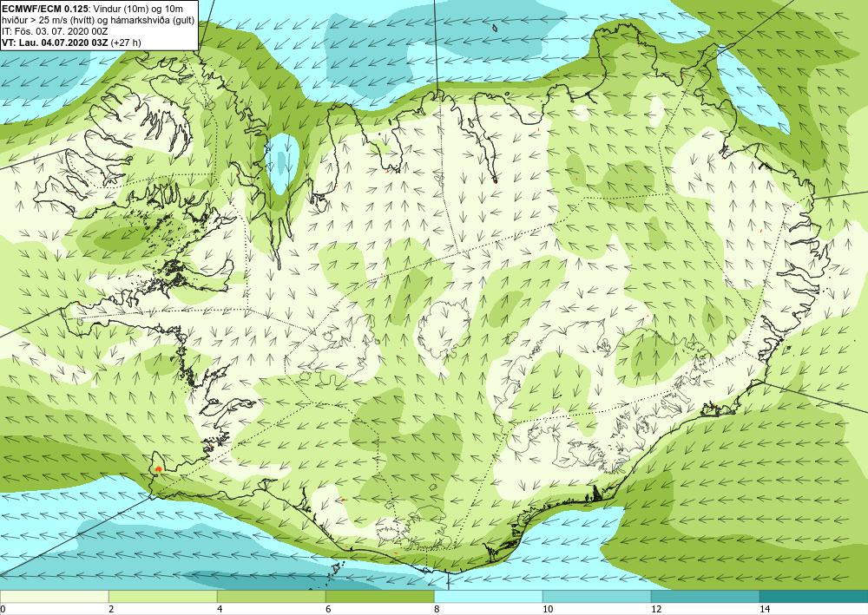The width and height of the screenshot is (868, 615).
Task: Click the dark teal above-14 m/s legend swatch
Action: (814, 597)
